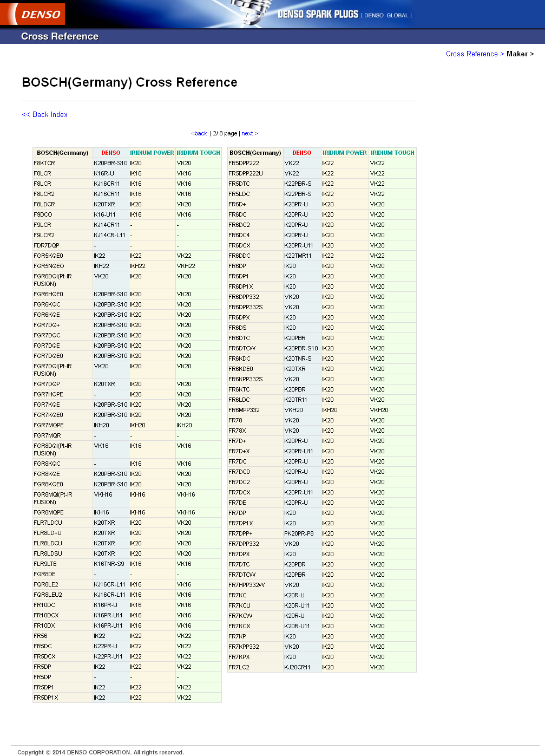Select the FR7LC2 row entry

(239, 667)
